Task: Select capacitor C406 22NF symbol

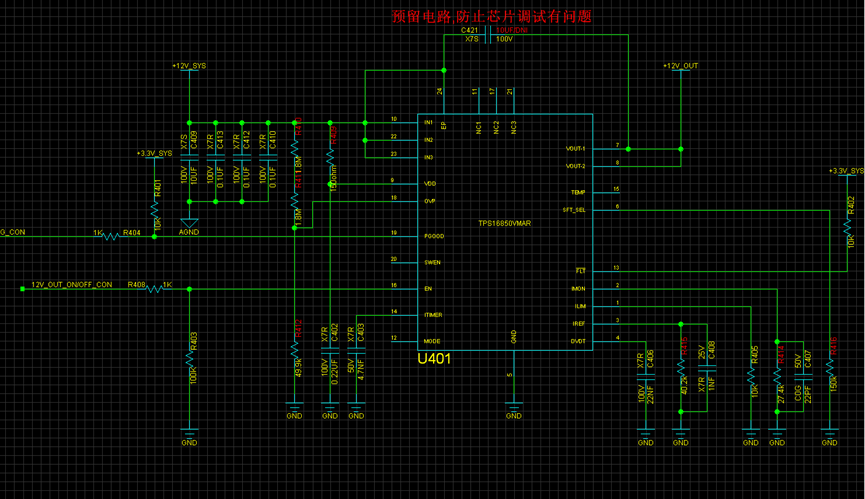Action: pos(645,377)
